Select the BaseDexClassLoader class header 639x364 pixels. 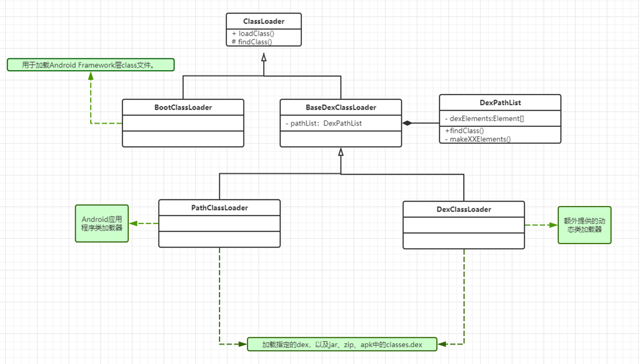pos(340,108)
